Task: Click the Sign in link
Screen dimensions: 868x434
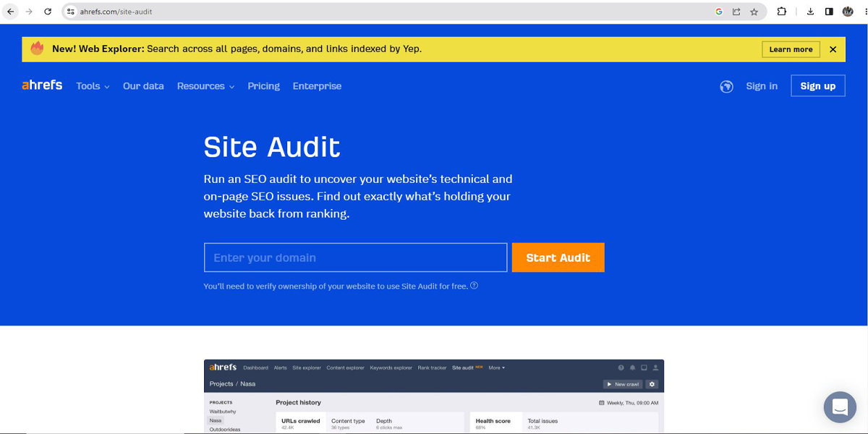Action: click(762, 86)
